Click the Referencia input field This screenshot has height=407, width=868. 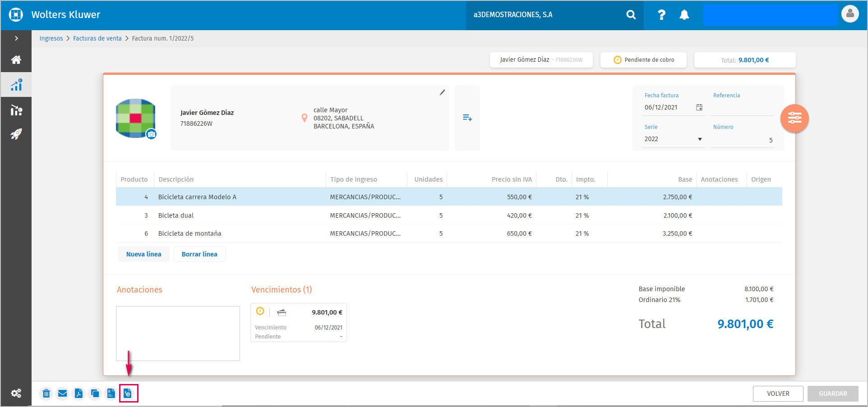[743, 108]
